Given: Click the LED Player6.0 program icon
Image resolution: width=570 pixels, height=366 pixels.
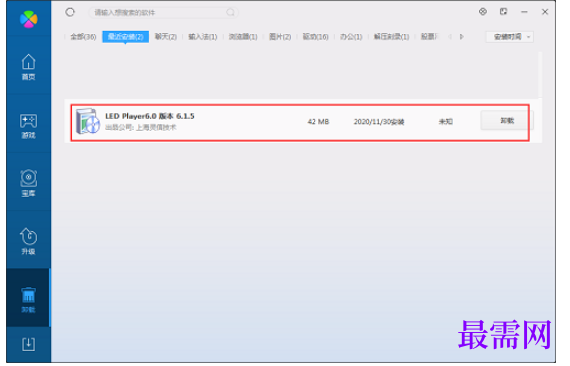Looking at the screenshot, I should pos(88,121).
